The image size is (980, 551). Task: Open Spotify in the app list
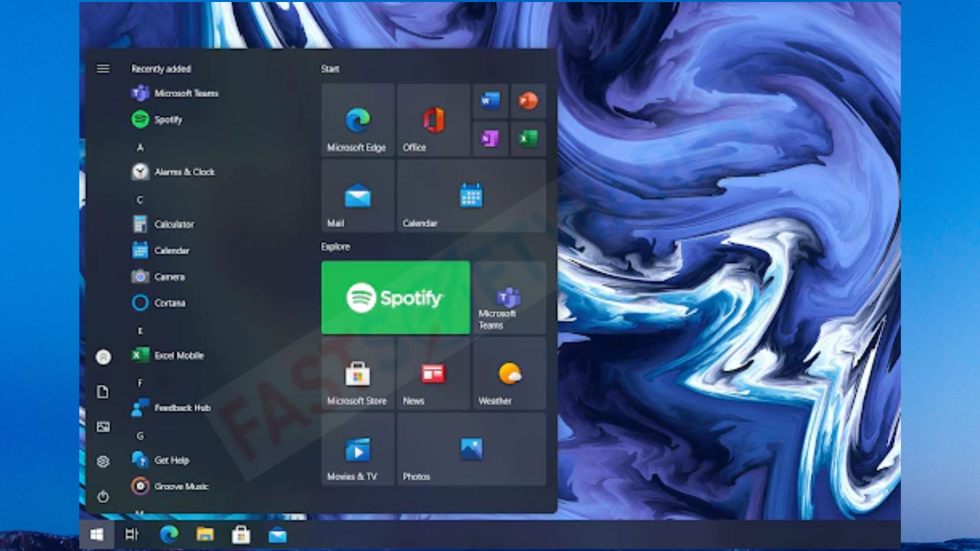click(157, 119)
